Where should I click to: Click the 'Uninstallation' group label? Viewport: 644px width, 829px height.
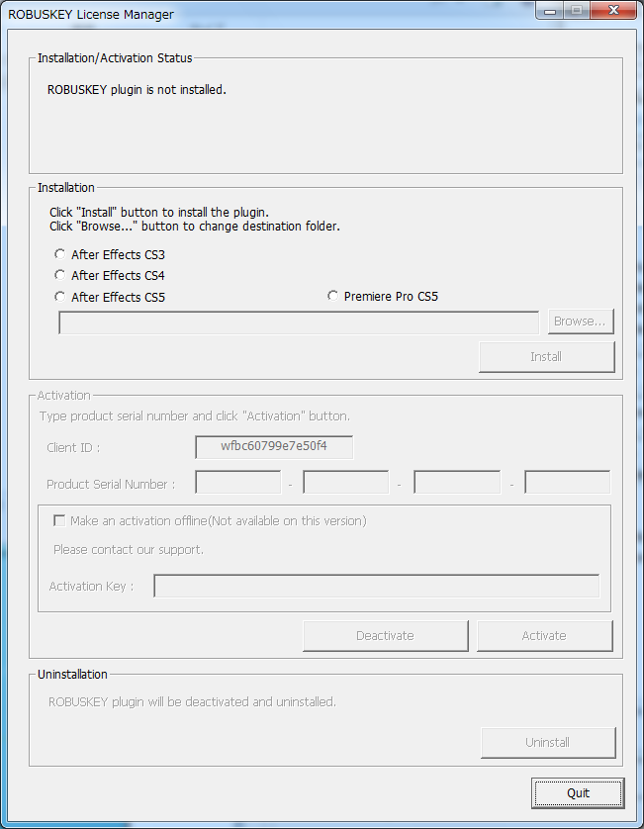pos(72,675)
